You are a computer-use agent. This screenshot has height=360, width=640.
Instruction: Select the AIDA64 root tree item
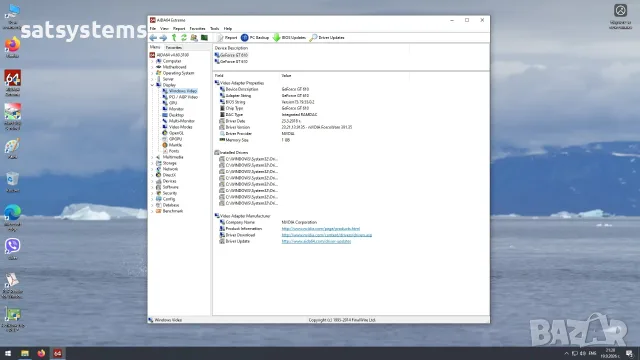pyautogui.click(x=169, y=55)
